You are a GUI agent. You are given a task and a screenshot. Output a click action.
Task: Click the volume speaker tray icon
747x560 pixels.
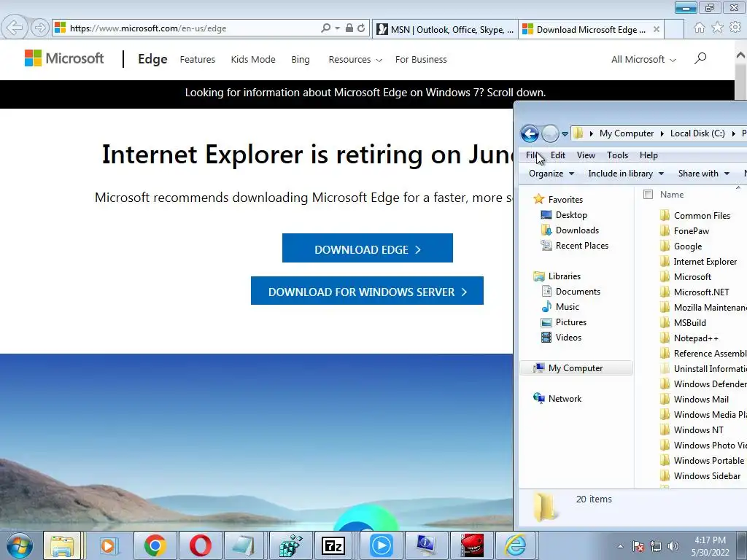point(673,546)
